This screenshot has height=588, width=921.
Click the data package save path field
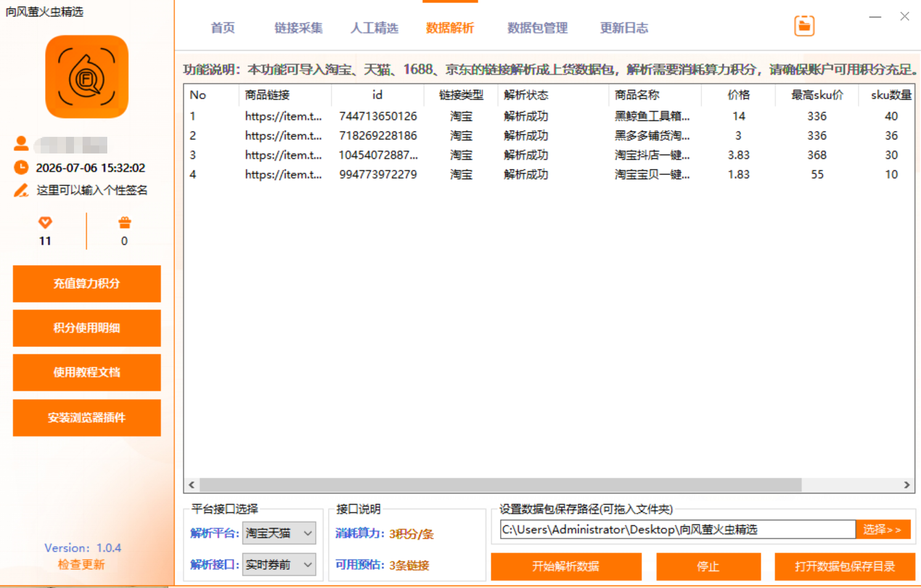tap(677, 529)
